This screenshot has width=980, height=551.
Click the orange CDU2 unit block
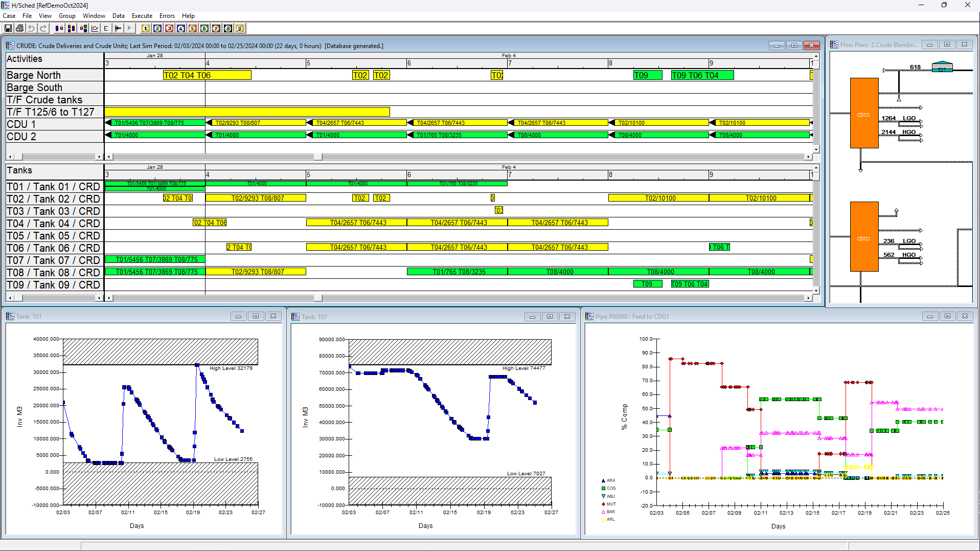tap(864, 236)
